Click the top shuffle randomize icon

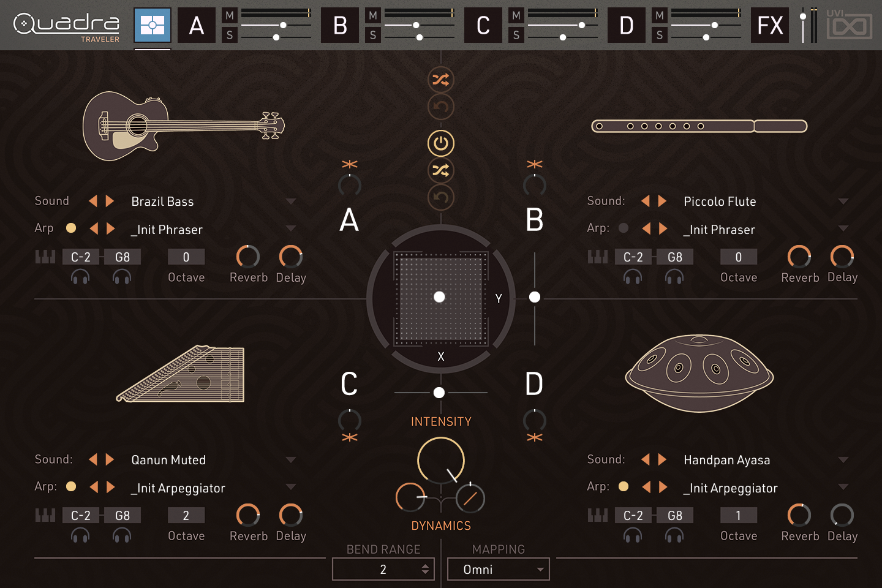pyautogui.click(x=440, y=80)
